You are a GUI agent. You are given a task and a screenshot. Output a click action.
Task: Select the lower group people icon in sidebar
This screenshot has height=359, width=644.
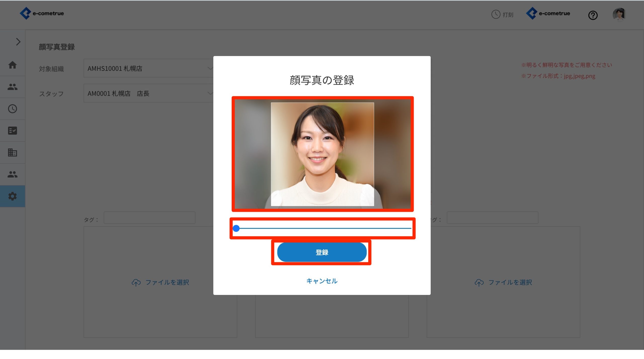tap(12, 174)
